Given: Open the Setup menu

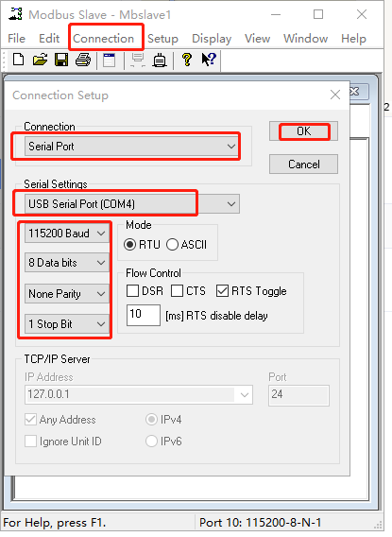Looking at the screenshot, I should (x=162, y=39).
